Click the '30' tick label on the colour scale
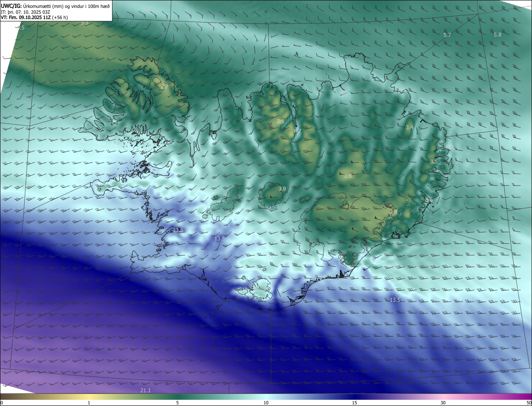 click(443, 403)
